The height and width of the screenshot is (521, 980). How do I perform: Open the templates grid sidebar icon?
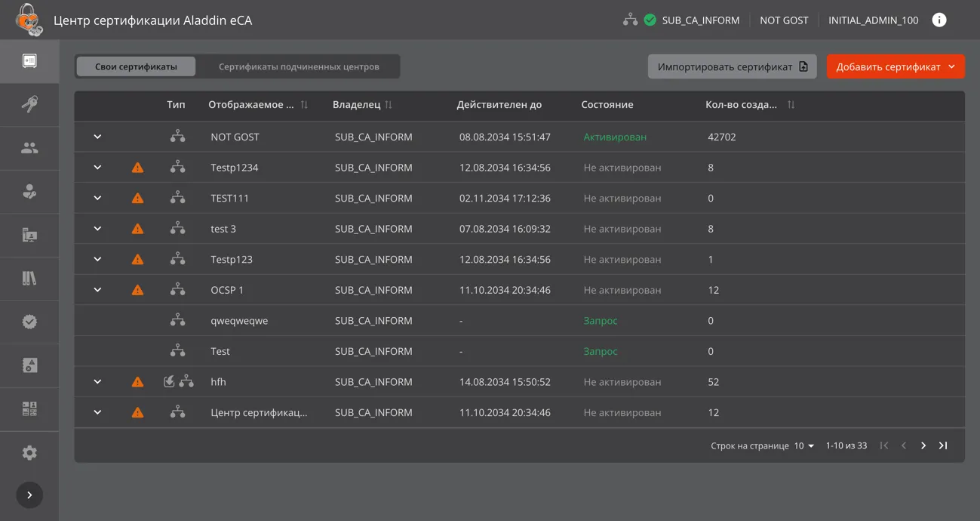pyautogui.click(x=29, y=409)
